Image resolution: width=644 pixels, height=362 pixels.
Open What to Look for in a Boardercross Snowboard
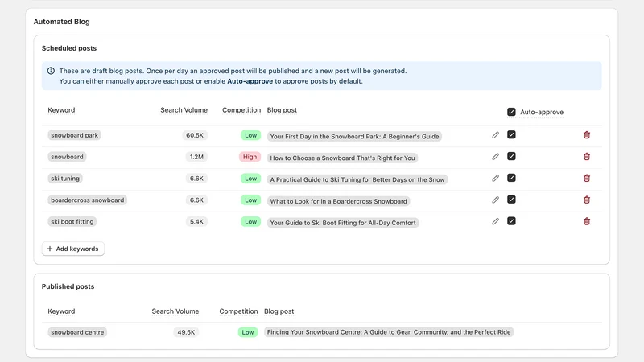click(338, 201)
